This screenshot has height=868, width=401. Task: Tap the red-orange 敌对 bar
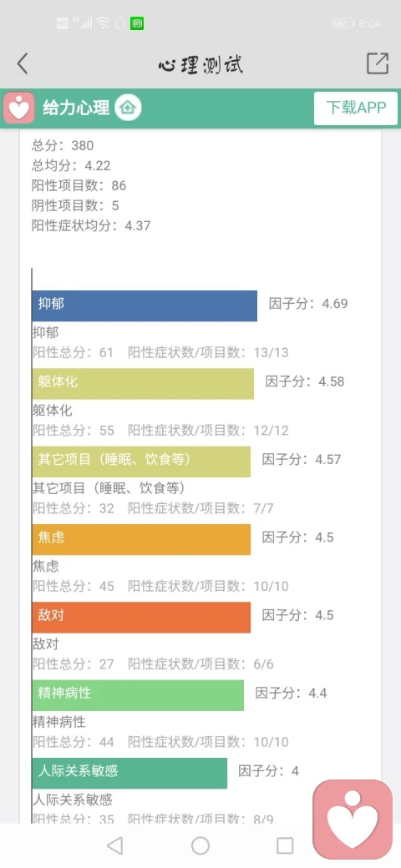[x=141, y=618]
